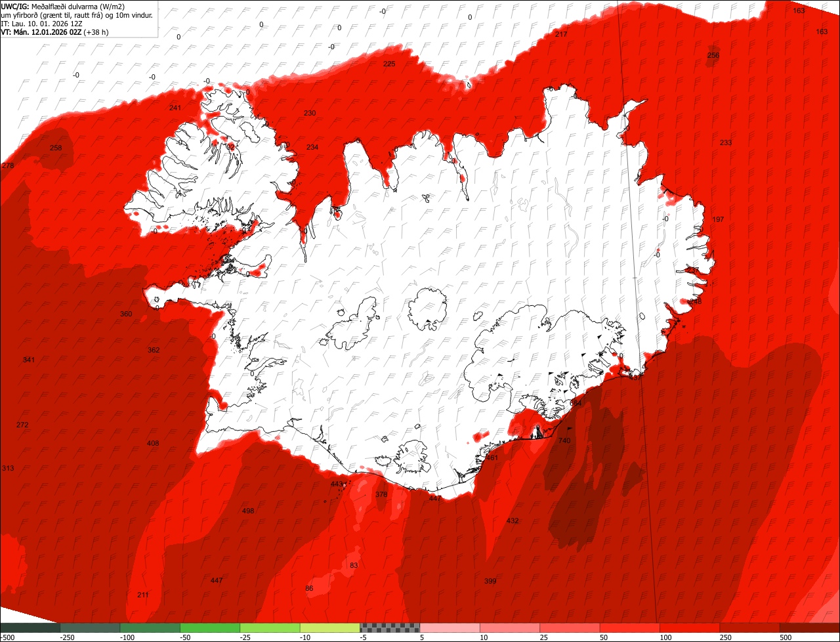Select the yellow-green -10 to -5 legend swatch
This screenshot has height=642, width=840.
(x=330, y=628)
